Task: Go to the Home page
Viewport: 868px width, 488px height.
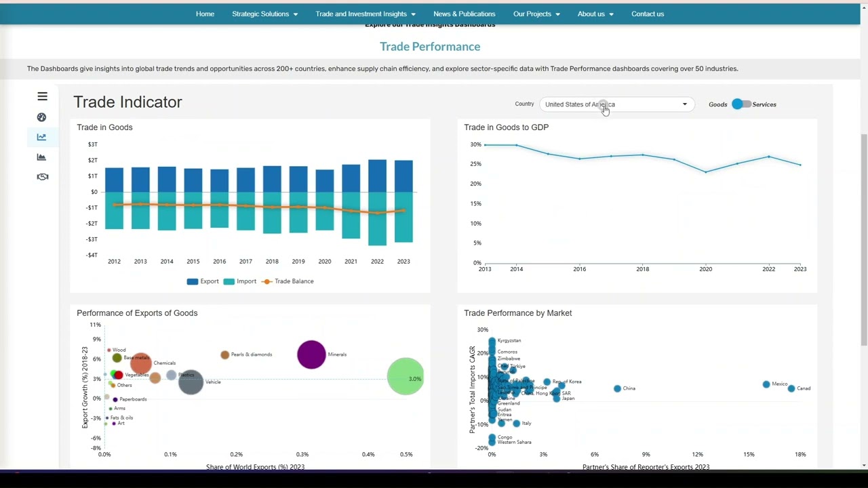Action: [205, 14]
